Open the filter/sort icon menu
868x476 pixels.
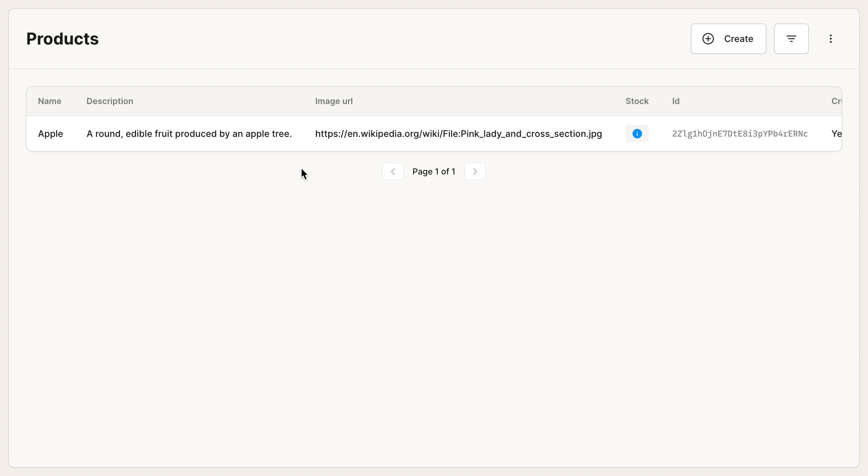[x=791, y=38]
